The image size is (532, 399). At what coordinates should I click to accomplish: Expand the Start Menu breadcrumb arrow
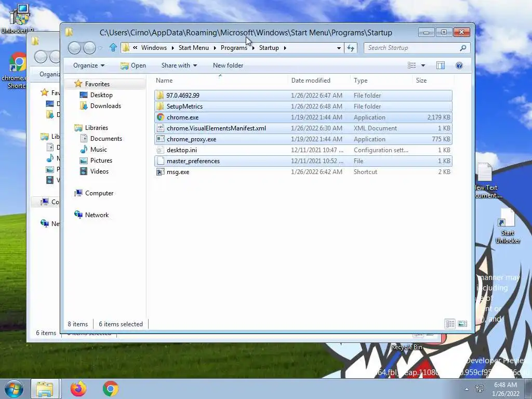[x=215, y=48]
